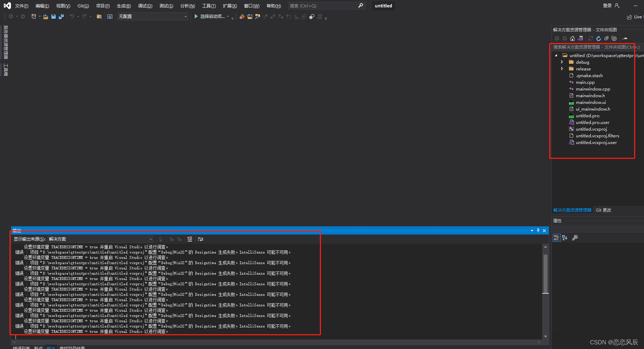644x349 pixels.
Task: Click clear all icon in output toolbar
Action: coord(190,239)
